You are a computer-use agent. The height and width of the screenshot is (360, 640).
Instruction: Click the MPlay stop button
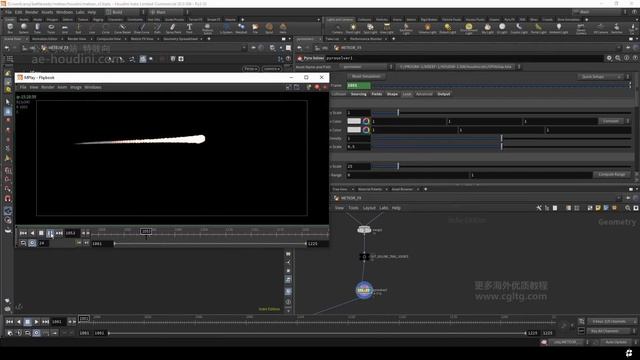coord(41,233)
